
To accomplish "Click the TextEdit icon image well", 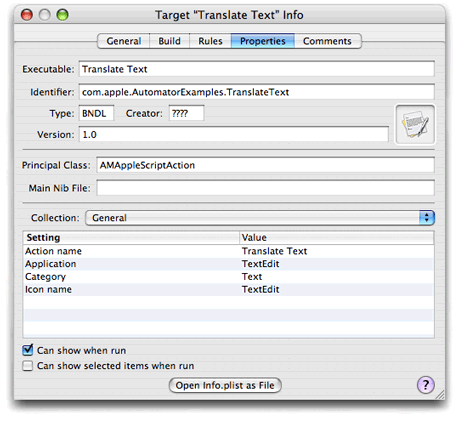I will pyautogui.click(x=415, y=125).
